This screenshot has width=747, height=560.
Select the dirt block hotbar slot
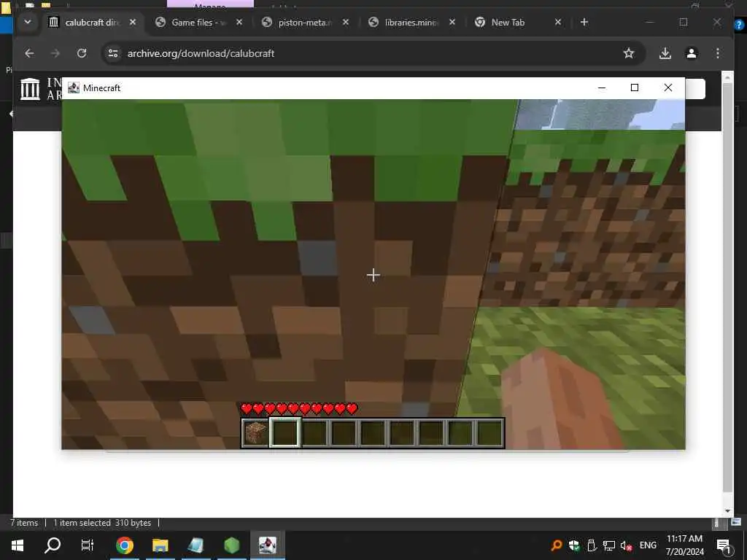pyautogui.click(x=256, y=433)
